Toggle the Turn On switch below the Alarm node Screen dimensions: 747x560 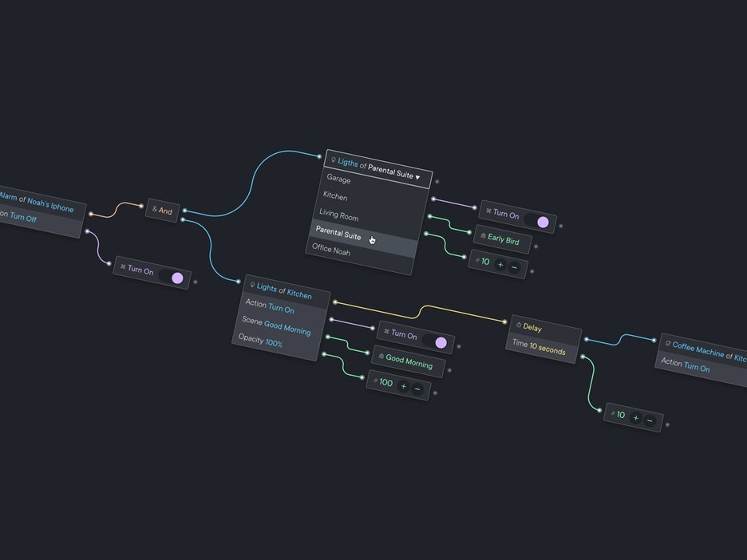[x=172, y=277]
